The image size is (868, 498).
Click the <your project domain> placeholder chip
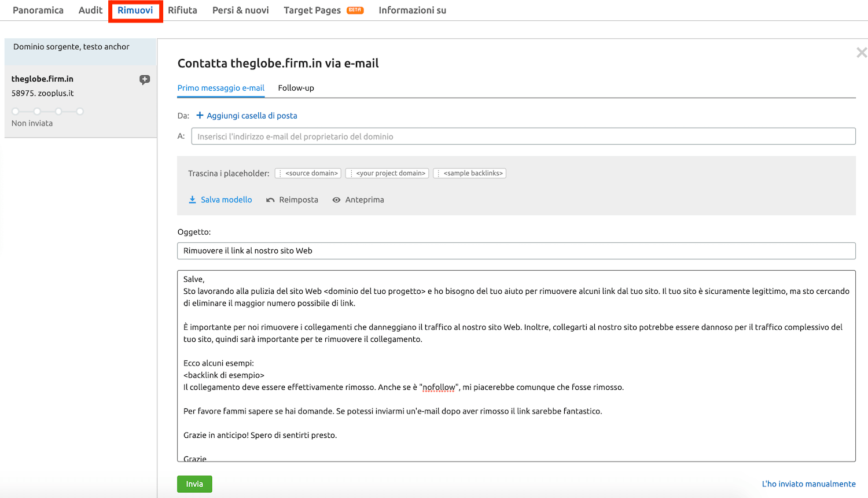tap(387, 173)
